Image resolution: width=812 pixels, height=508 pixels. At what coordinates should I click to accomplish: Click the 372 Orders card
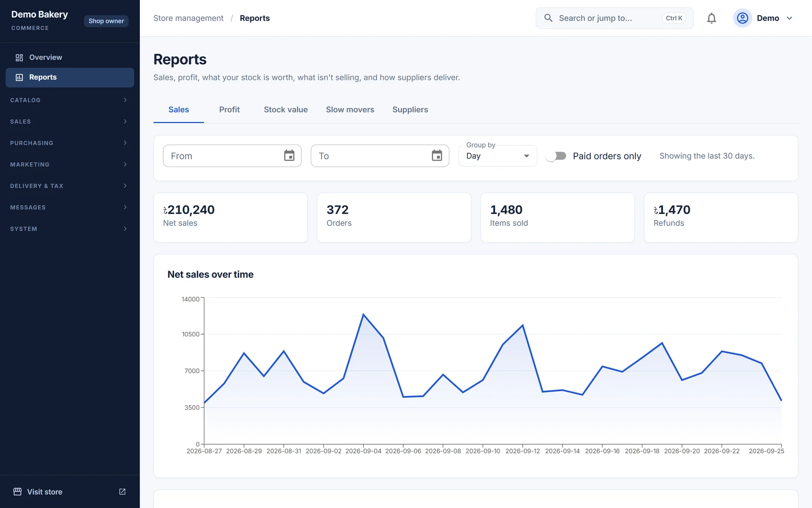tap(394, 218)
